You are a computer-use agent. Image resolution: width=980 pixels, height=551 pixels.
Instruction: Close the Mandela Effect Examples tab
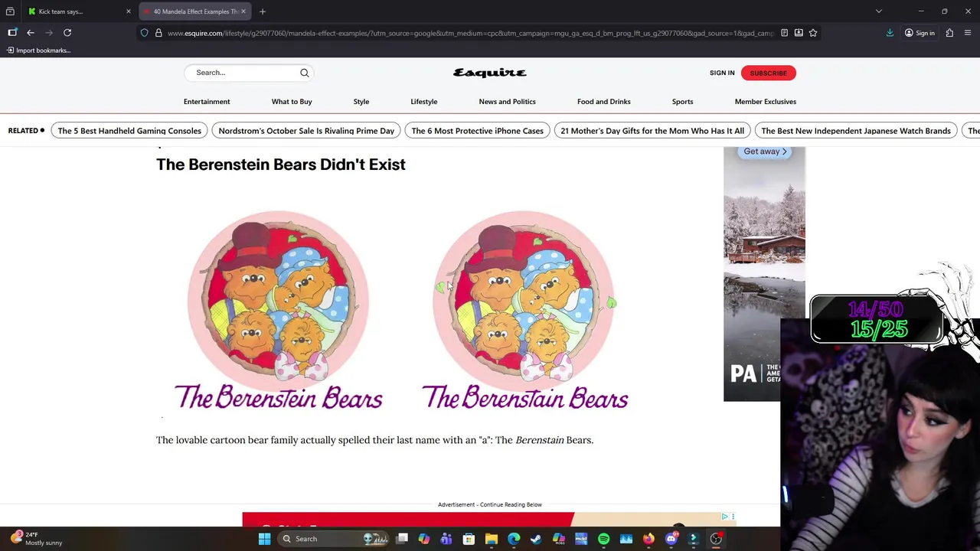tap(243, 11)
